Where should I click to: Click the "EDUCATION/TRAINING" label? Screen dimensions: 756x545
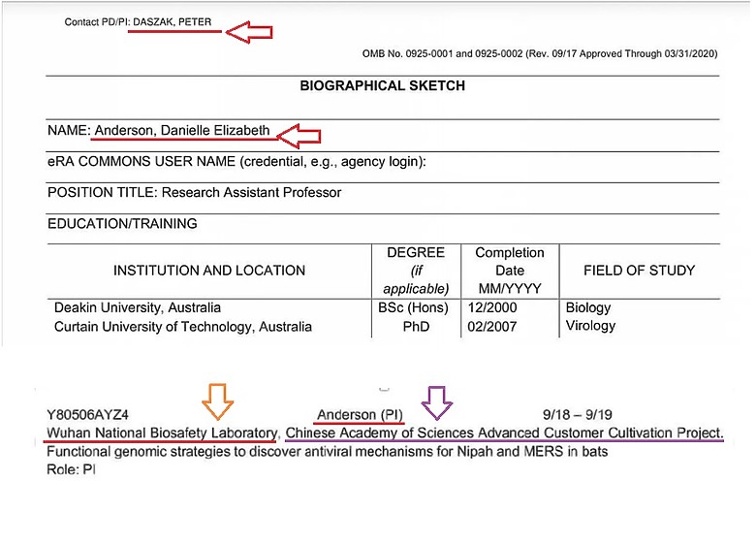coord(122,224)
